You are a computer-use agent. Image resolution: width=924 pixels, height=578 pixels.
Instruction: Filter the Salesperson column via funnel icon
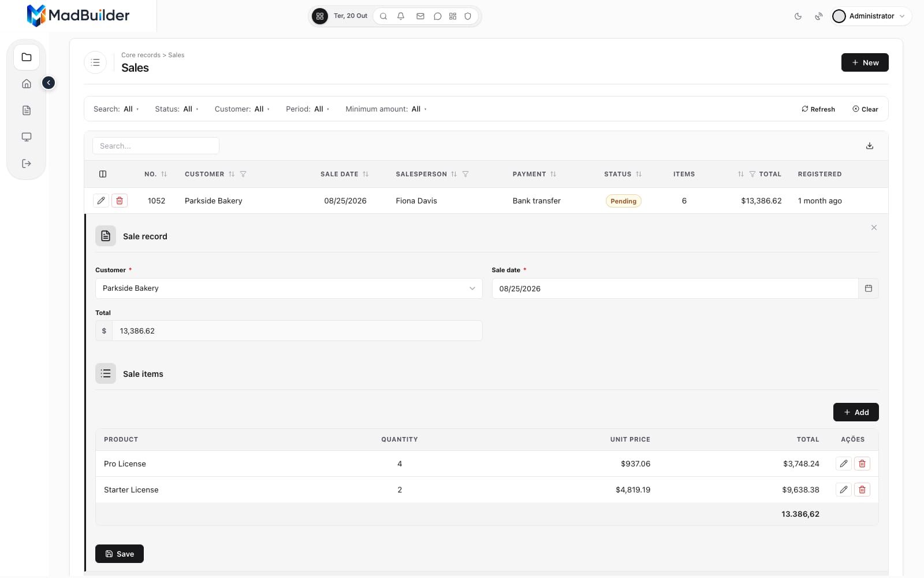pos(465,174)
